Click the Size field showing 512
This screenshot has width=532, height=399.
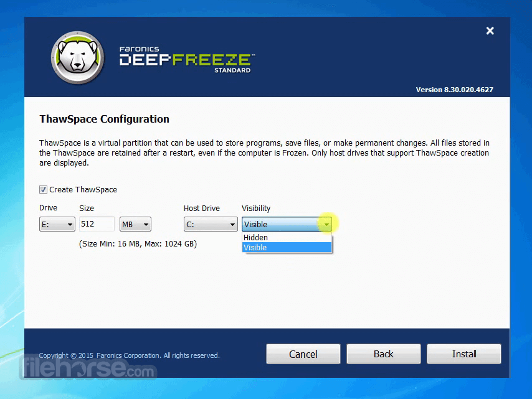(97, 224)
